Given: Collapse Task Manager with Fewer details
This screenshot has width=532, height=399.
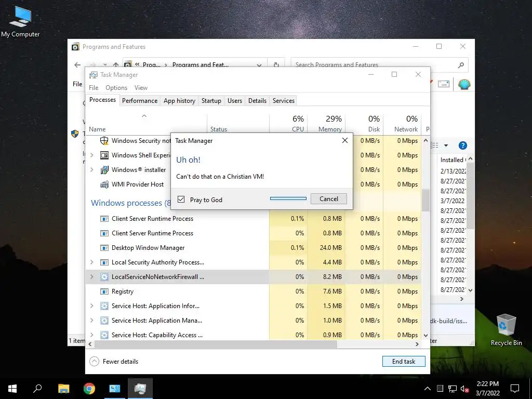Looking at the screenshot, I should (114, 362).
